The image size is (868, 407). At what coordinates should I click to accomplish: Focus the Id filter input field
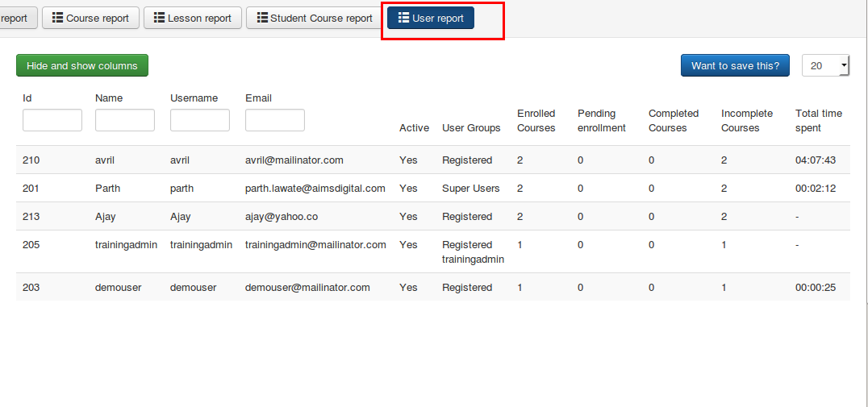(x=52, y=120)
